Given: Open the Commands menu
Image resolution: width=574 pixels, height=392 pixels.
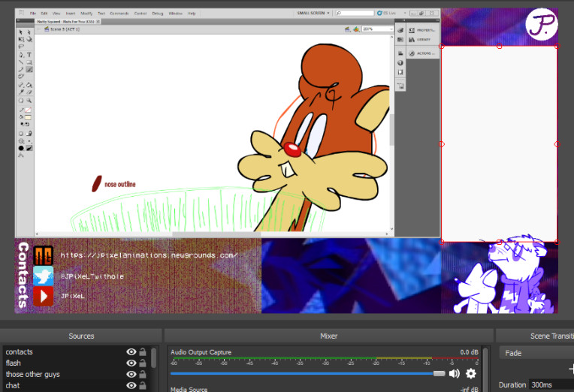Looking at the screenshot, I should pos(119,14).
